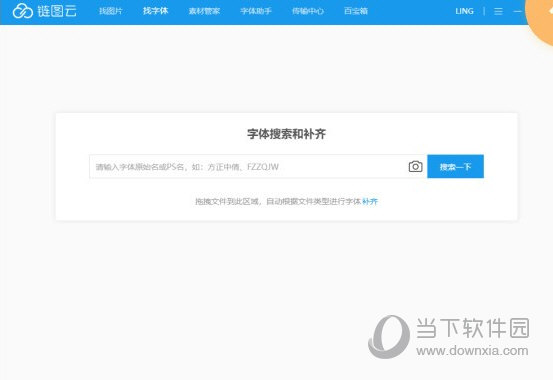Click the LING user account name

pos(464,11)
